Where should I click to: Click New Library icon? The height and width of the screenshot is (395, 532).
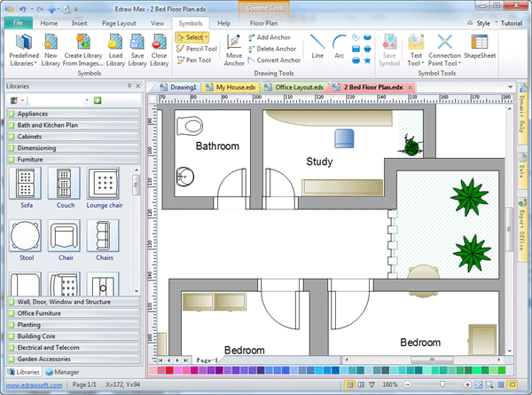click(51, 50)
